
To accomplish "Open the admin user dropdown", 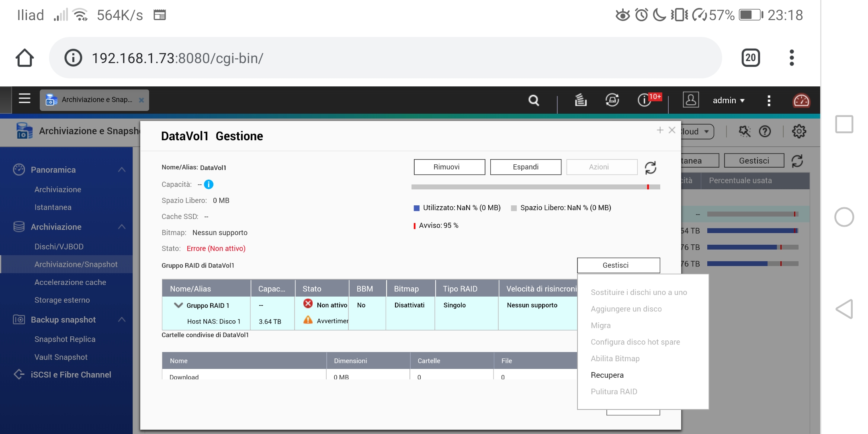I will click(x=729, y=100).
